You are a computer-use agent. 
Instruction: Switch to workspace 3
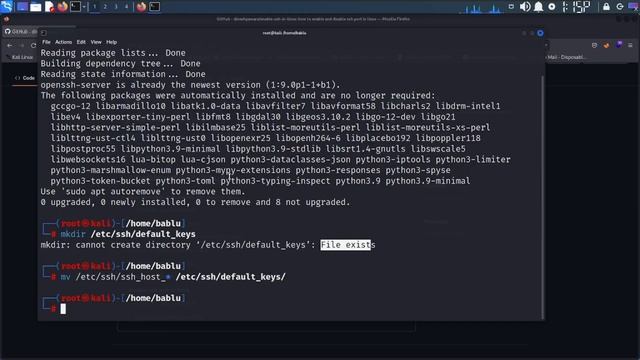click(116, 7)
